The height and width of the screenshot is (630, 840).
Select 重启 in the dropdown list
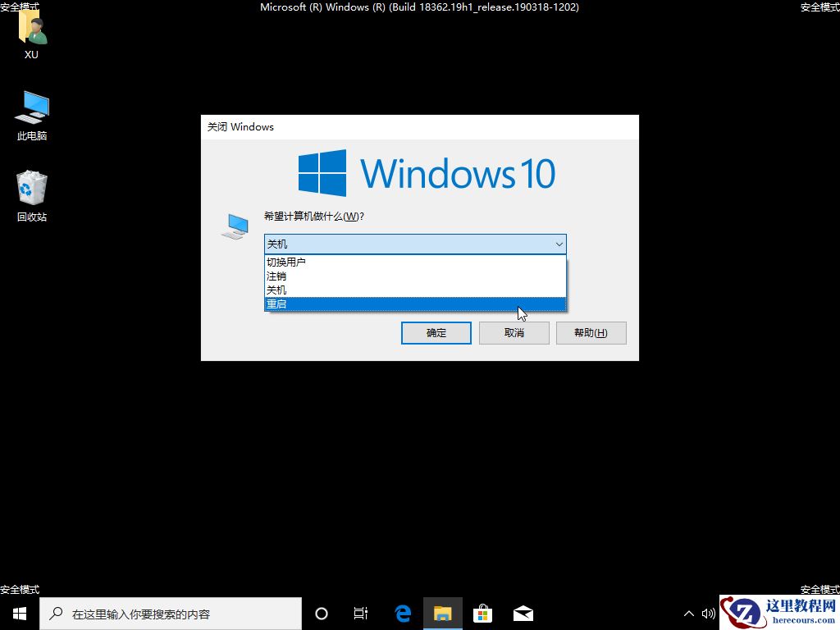point(415,304)
